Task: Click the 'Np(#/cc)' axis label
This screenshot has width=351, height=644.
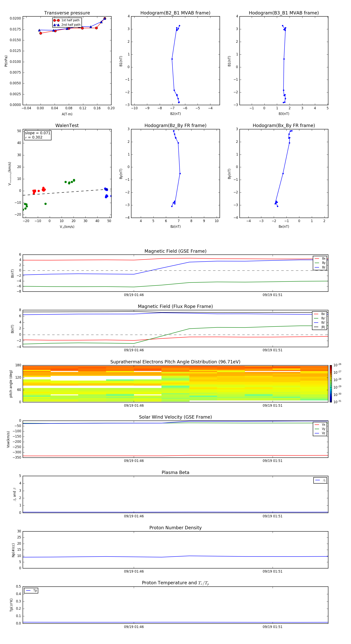Action: coord(13,550)
